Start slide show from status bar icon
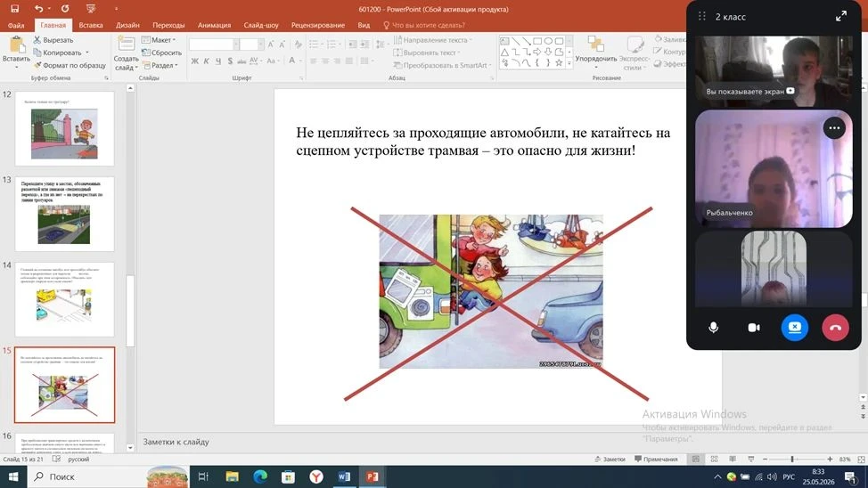Image resolution: width=868 pixels, height=488 pixels. click(750, 460)
